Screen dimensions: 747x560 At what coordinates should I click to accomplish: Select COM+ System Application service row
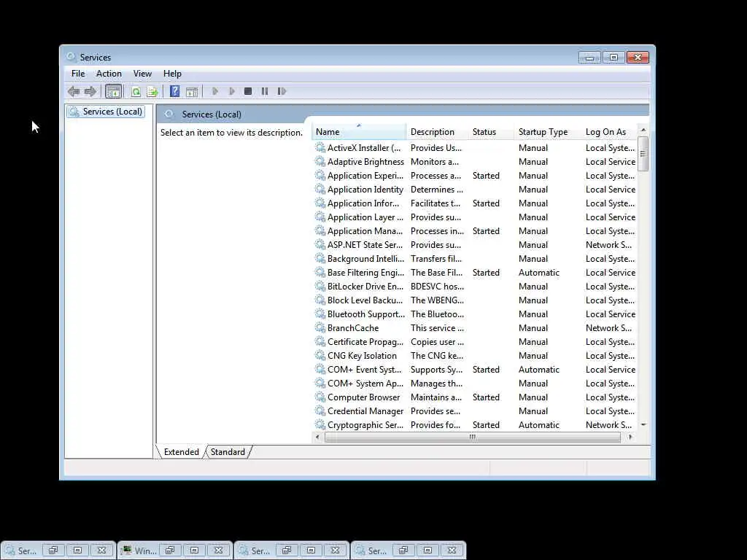click(475, 383)
